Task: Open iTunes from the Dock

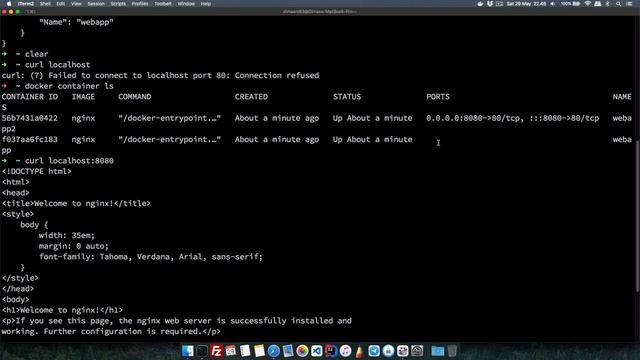Action: click(x=345, y=351)
